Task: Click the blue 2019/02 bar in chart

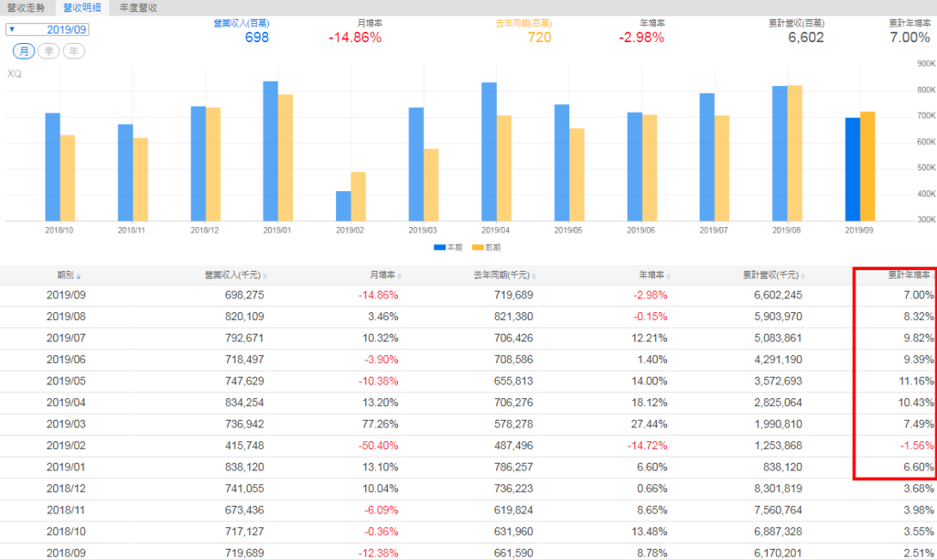Action: click(x=343, y=206)
